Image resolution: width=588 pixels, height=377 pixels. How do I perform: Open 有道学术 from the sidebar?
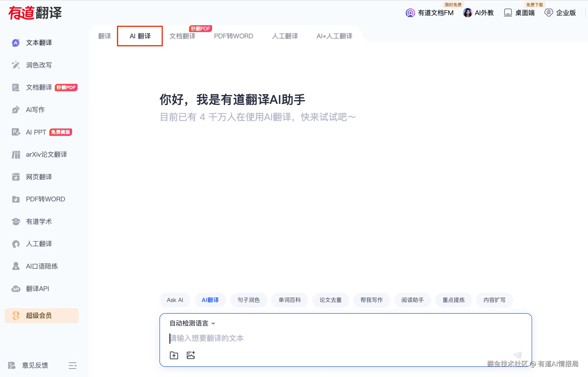[x=39, y=222]
